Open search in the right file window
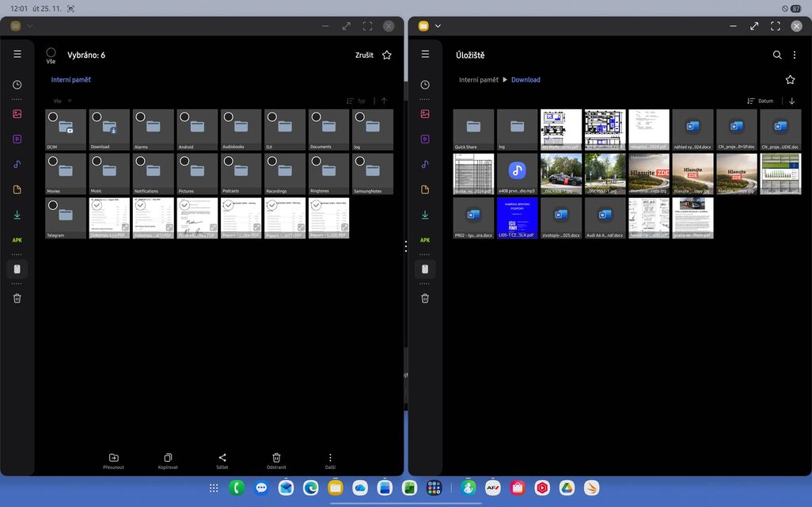The image size is (812, 507). point(777,55)
